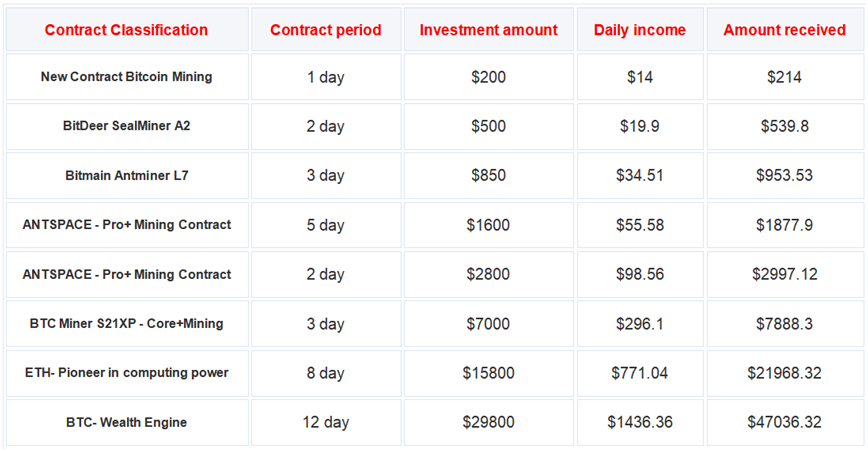
Task: Click the Contract Classification column header
Action: pos(126,30)
